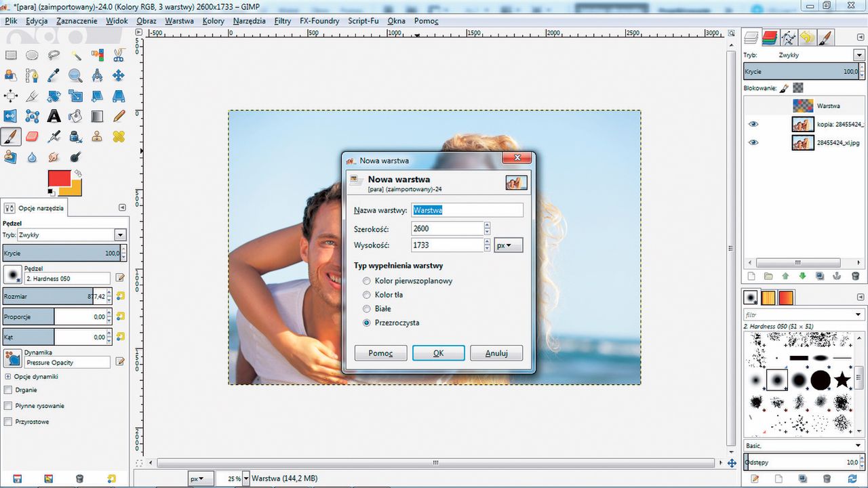Select the Scissors Select tool

[x=119, y=55]
